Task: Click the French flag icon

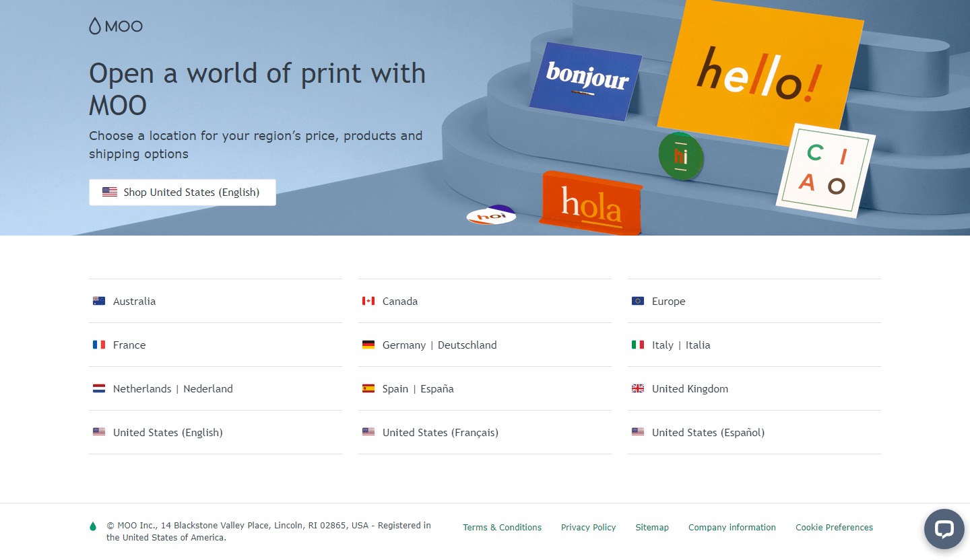Action: (99, 345)
